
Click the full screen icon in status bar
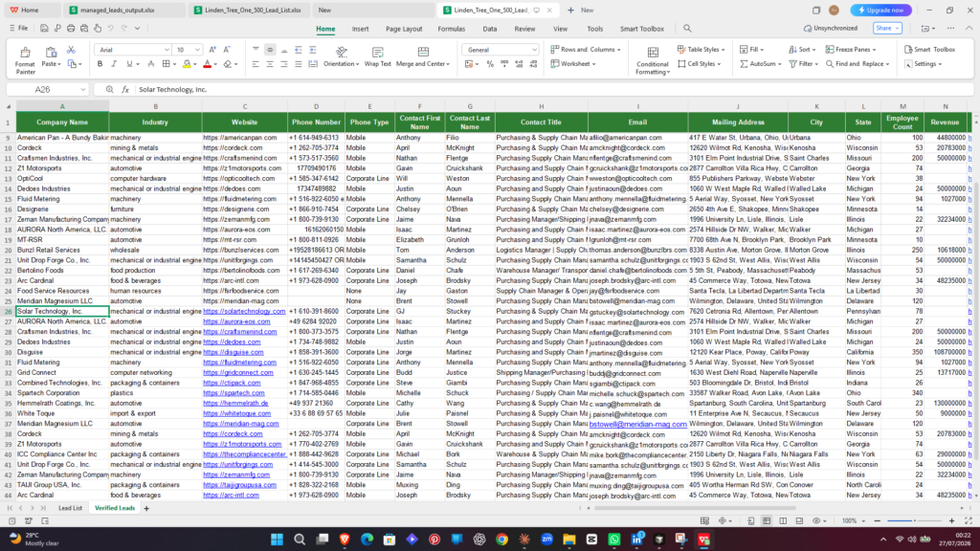pos(969,520)
